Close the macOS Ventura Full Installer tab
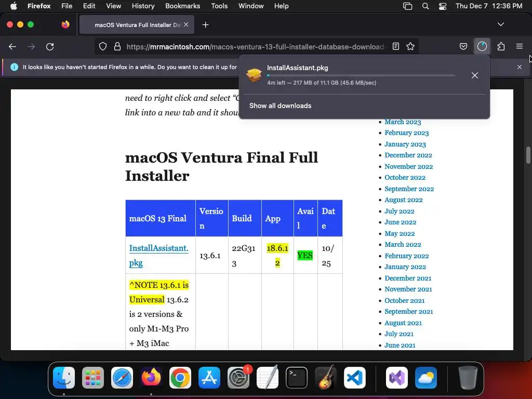The width and height of the screenshot is (532, 399). click(186, 24)
